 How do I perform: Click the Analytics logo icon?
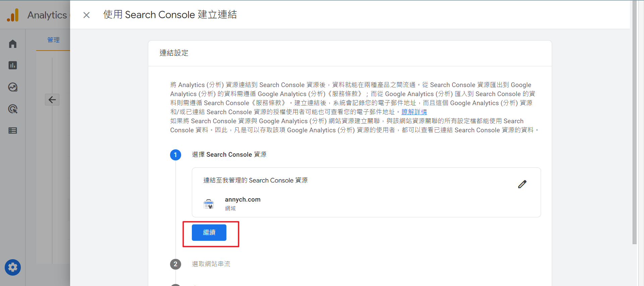coord(13,15)
